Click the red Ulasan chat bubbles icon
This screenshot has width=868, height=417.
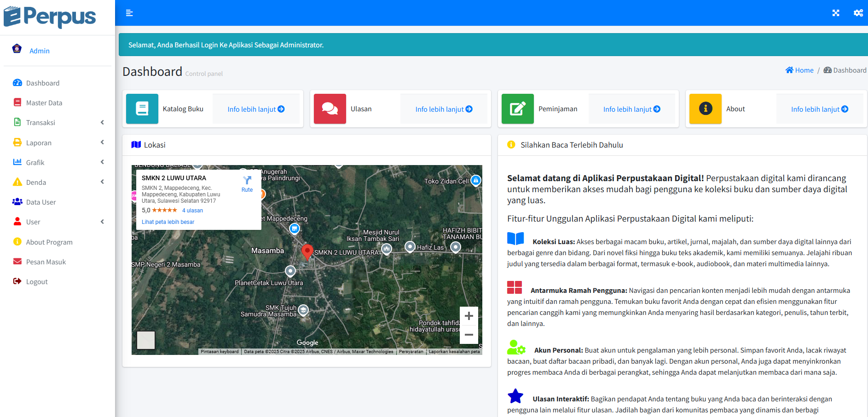coord(330,109)
